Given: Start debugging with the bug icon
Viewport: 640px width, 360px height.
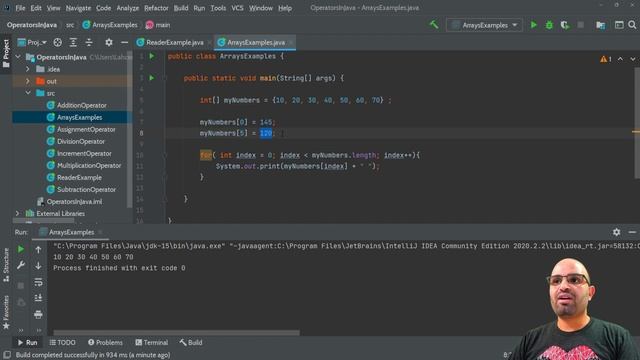Looking at the screenshot, I should point(549,25).
